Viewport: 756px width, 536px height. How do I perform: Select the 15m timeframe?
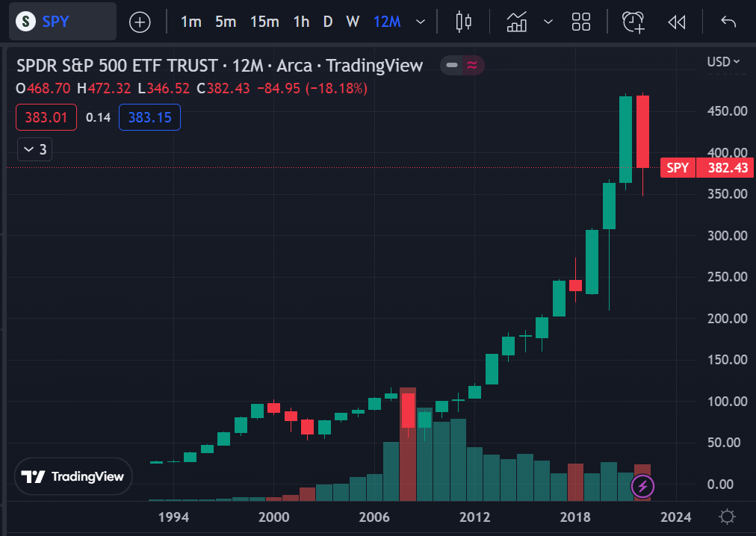click(x=264, y=22)
